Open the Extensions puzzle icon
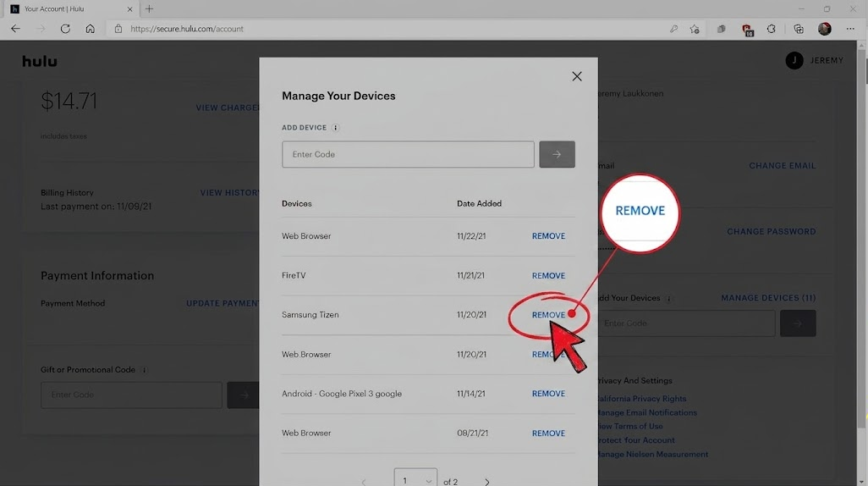The height and width of the screenshot is (486, 868). tap(771, 29)
